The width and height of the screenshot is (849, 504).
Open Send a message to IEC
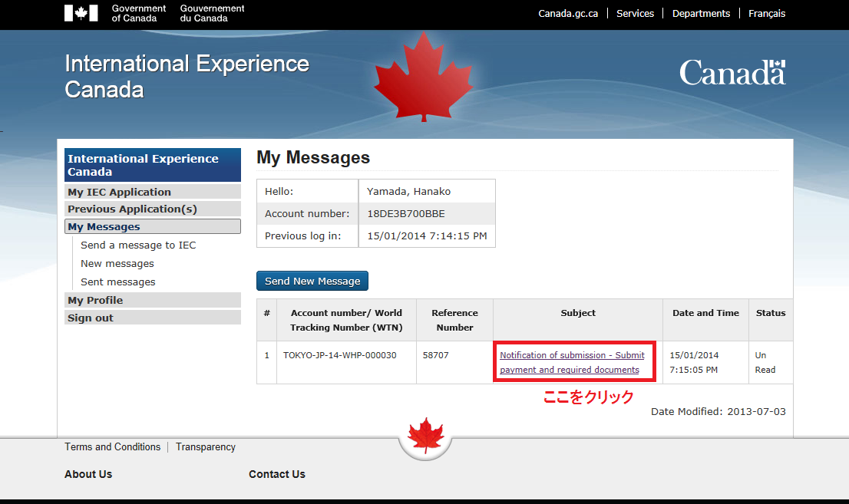pos(138,245)
